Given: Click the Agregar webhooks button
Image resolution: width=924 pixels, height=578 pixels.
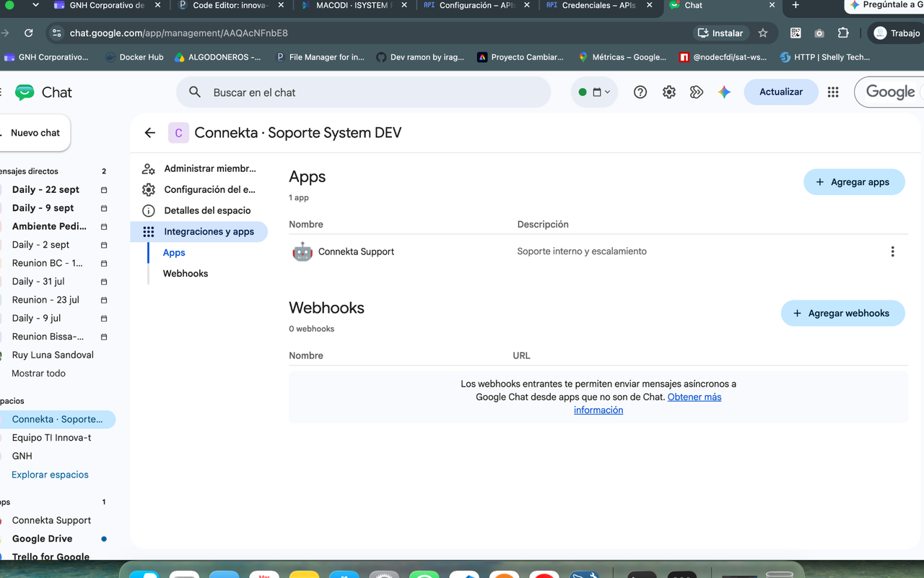Looking at the screenshot, I should (x=842, y=313).
